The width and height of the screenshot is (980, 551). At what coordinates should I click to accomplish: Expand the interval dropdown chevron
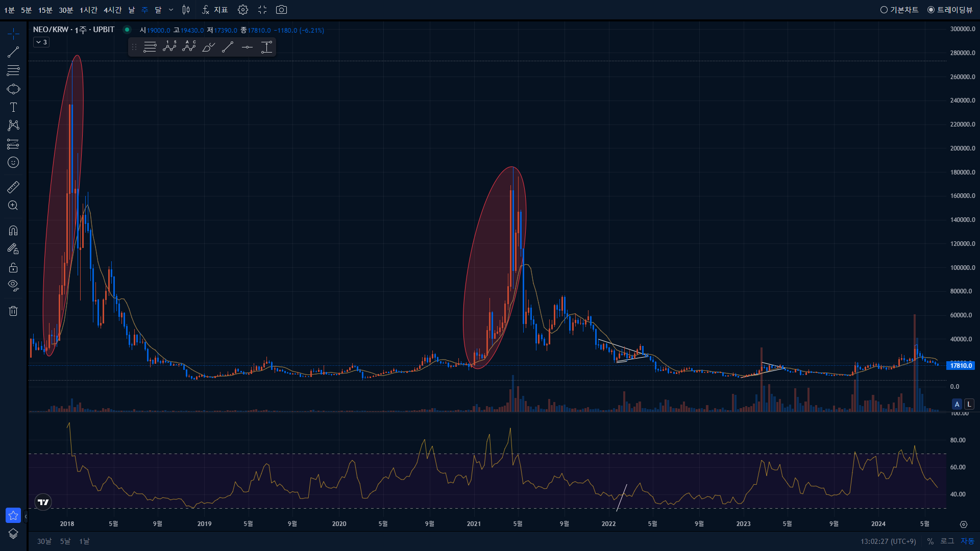click(x=171, y=10)
